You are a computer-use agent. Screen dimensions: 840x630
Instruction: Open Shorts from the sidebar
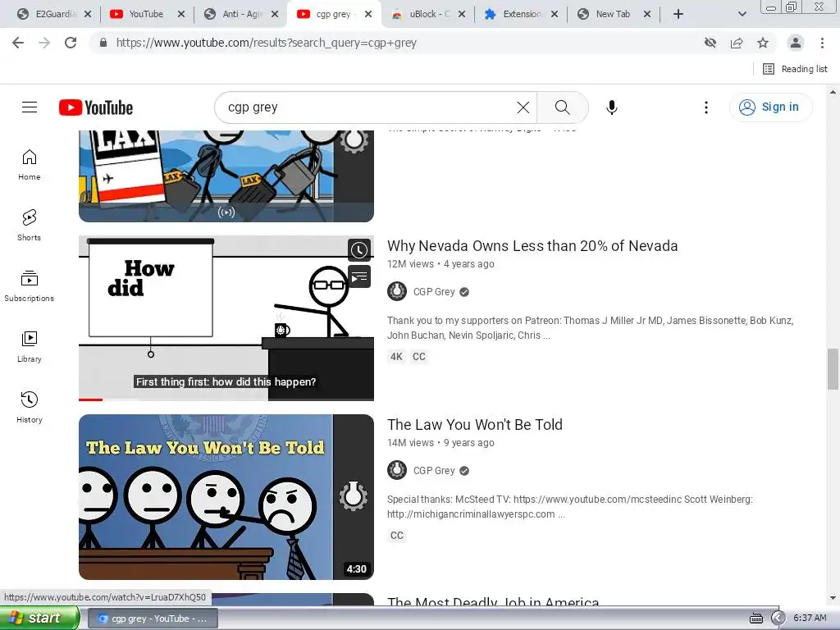coord(30,226)
